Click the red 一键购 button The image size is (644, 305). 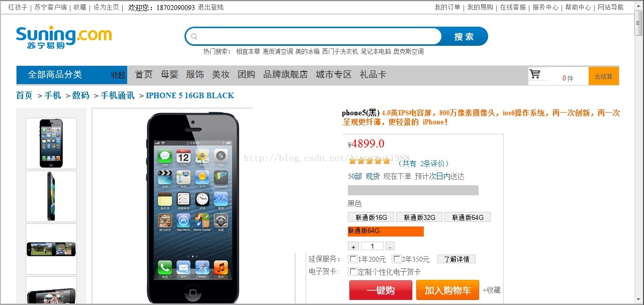pos(381,290)
